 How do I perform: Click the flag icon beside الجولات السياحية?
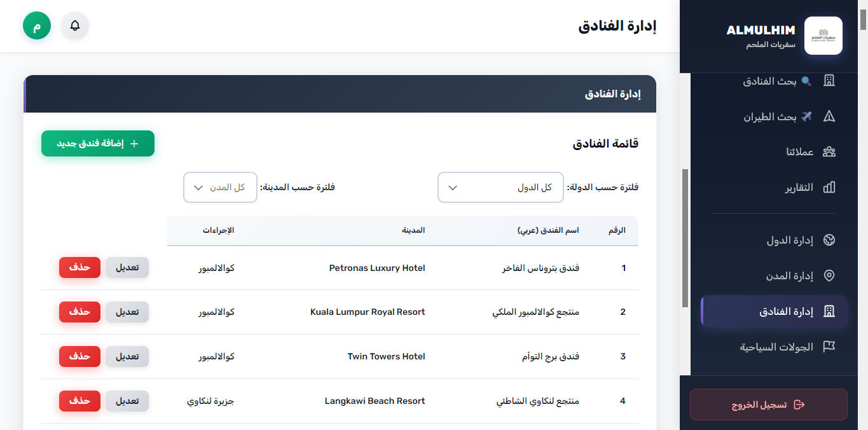(x=829, y=347)
